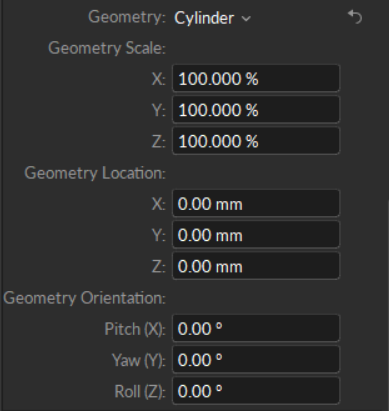
Task: Focus the Geometry Location Y mm field
Action: click(x=256, y=235)
